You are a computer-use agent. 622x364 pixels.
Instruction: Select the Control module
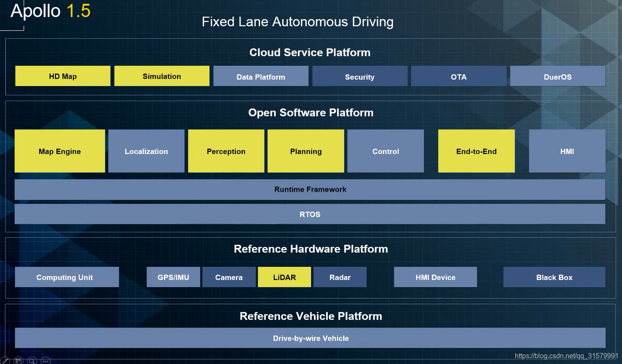click(x=386, y=151)
